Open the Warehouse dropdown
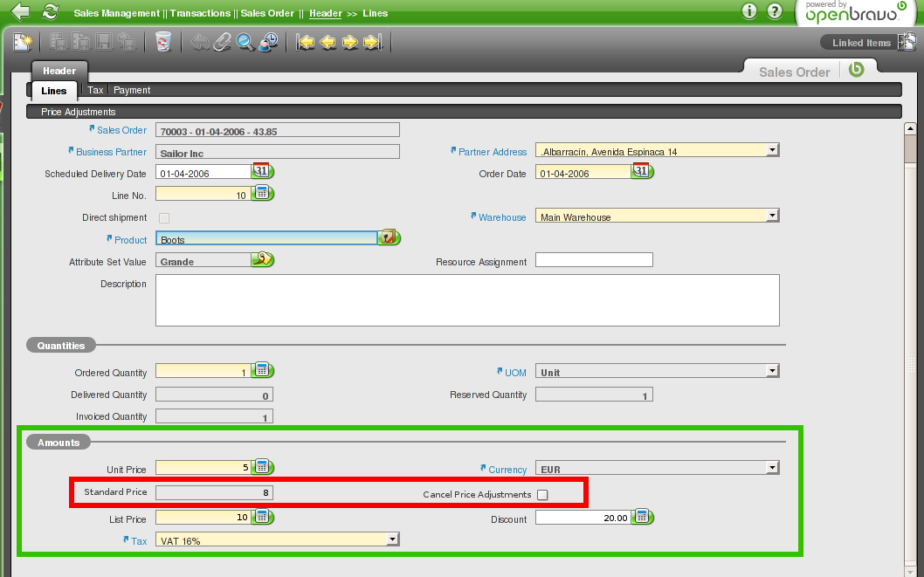924x577 pixels. (771, 216)
